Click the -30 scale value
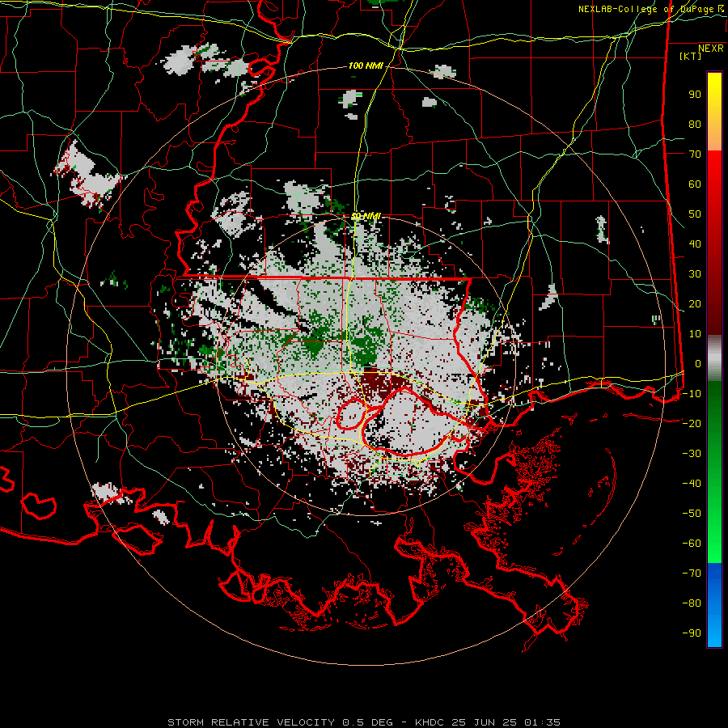This screenshot has width=728, height=728. coord(692,454)
